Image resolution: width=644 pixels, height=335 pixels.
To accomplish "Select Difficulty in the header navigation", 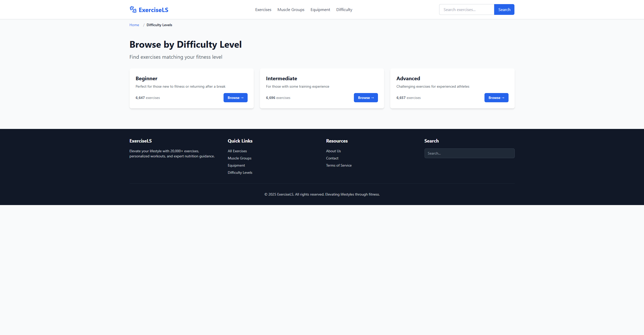I will (344, 10).
